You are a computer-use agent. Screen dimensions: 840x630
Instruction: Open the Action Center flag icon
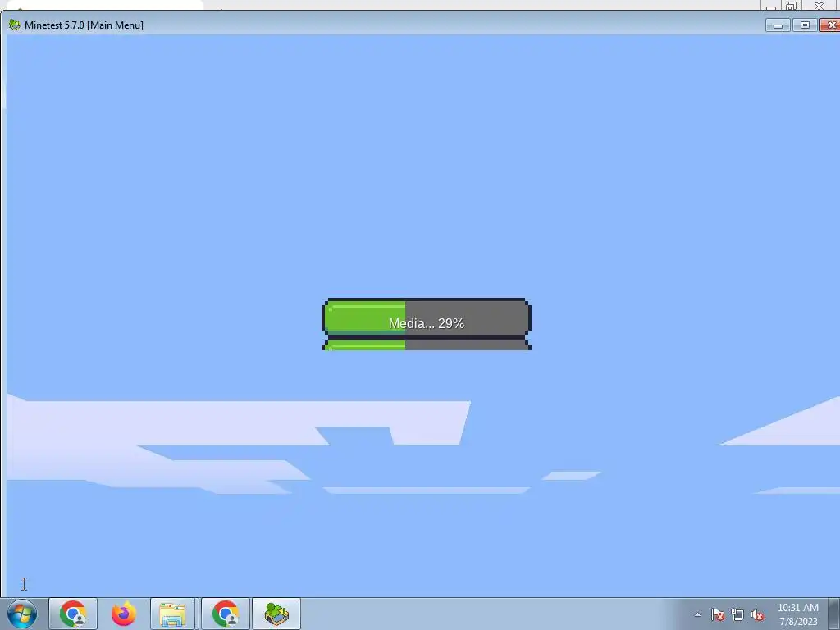click(718, 614)
